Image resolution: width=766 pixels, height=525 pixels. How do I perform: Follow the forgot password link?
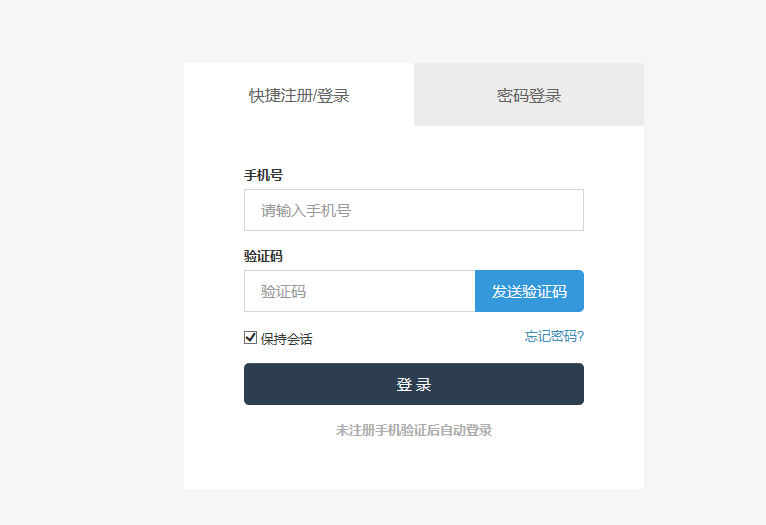554,336
